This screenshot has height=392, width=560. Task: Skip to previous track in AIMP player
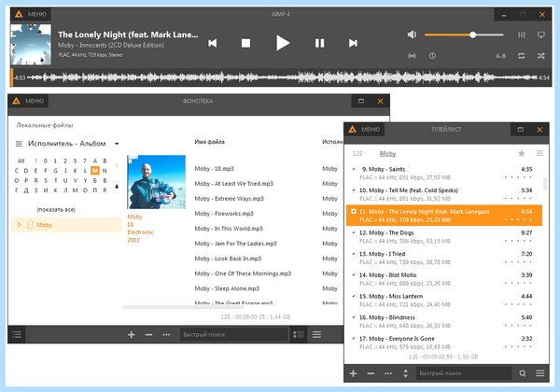[213, 43]
